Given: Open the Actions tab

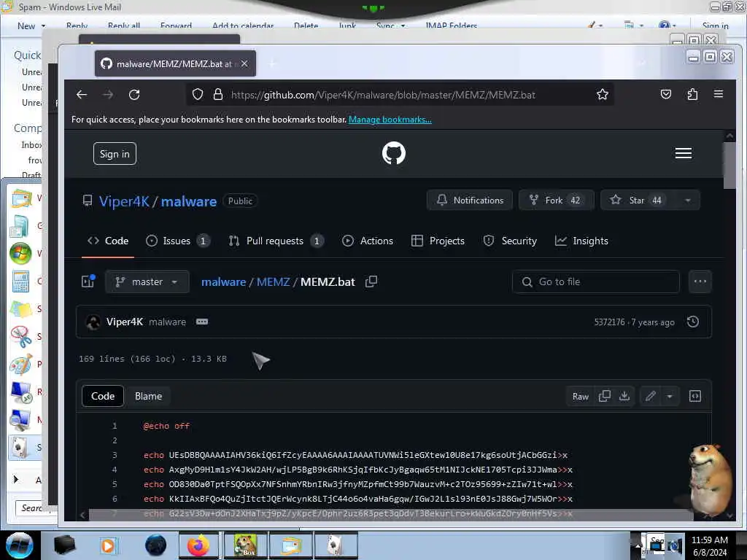Looking at the screenshot, I should (368, 241).
